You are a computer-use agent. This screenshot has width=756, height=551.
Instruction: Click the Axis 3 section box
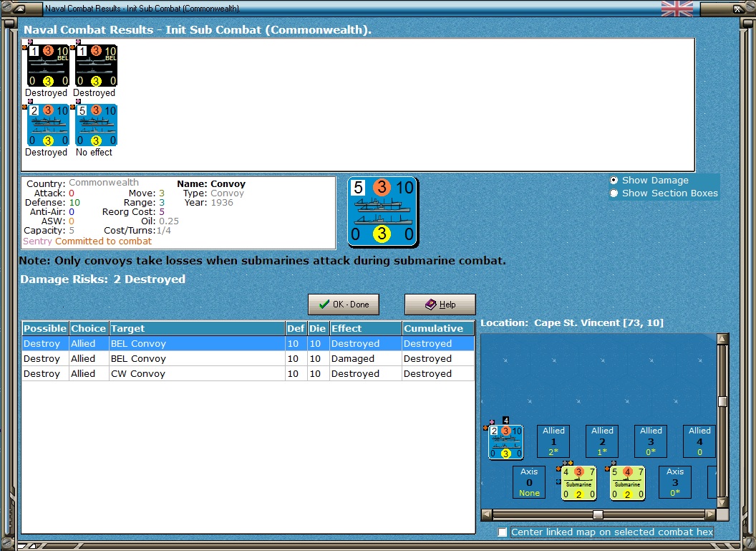click(675, 482)
